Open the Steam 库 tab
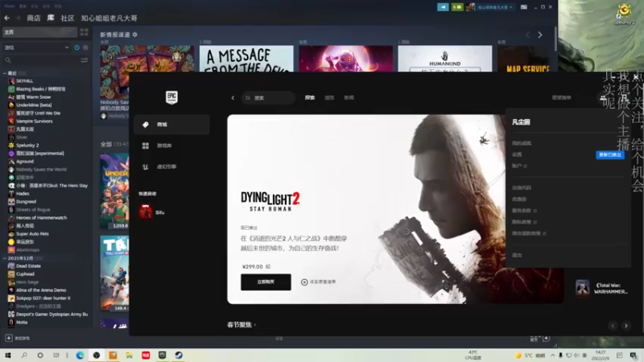 pyautogui.click(x=51, y=18)
